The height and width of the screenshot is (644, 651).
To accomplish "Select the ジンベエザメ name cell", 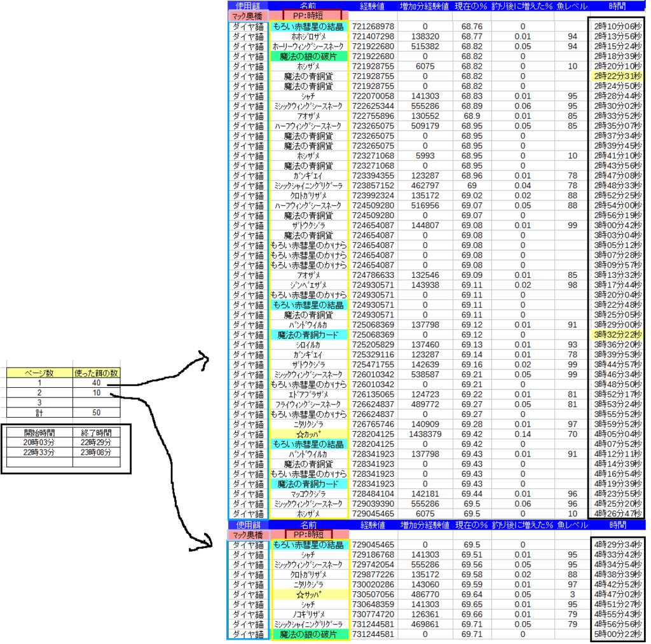I will (x=308, y=285).
